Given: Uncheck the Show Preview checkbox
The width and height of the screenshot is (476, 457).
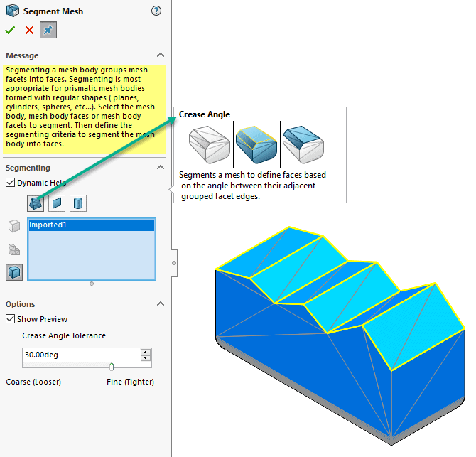Looking at the screenshot, I should point(11,319).
